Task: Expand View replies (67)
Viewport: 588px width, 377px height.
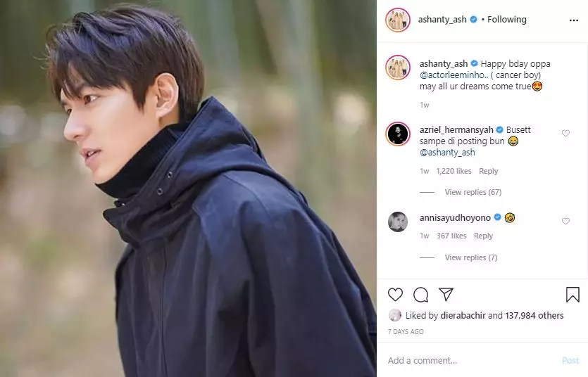Action: pyautogui.click(x=473, y=192)
